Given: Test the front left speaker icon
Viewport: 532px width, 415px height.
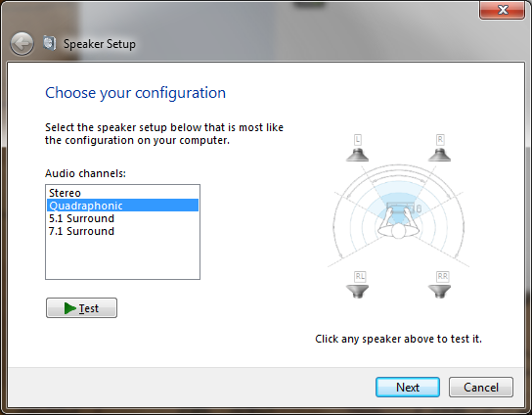Looking at the screenshot, I should pos(357,155).
